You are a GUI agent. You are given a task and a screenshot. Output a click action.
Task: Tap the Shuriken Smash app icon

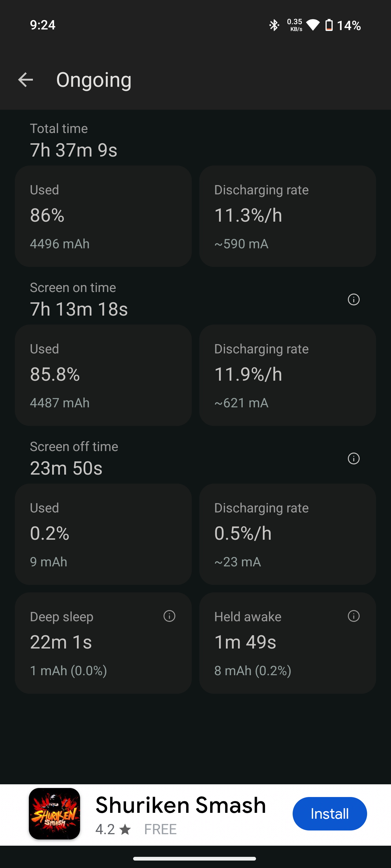click(x=54, y=813)
